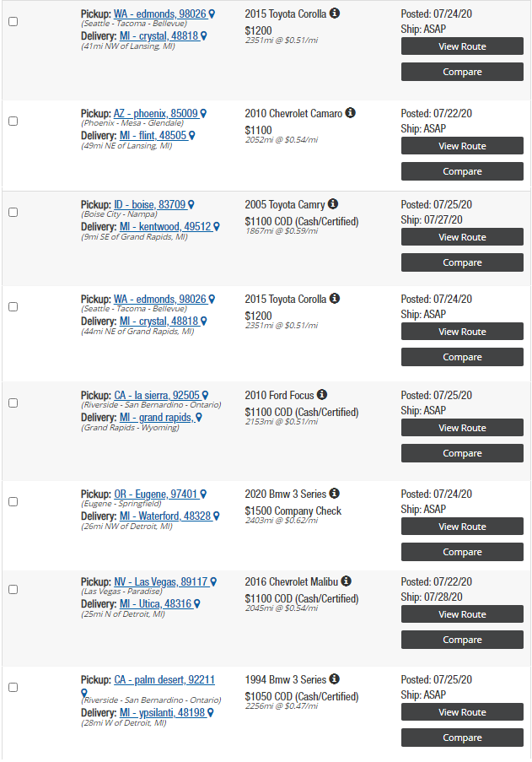Click map pin next to AZ - phoenix, 85009

coord(203,113)
